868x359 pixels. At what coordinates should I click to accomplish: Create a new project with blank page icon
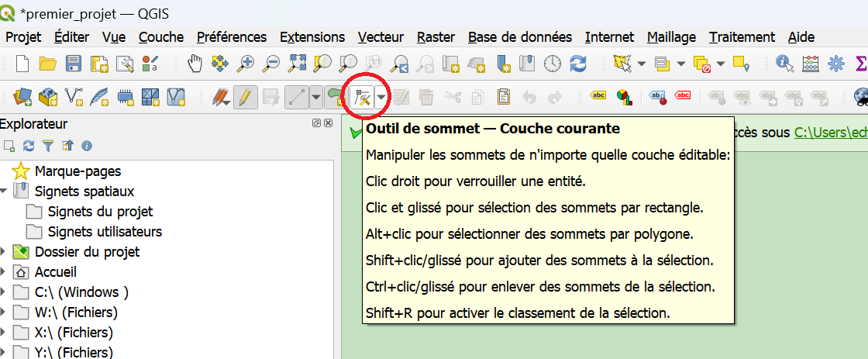pyautogui.click(x=22, y=63)
